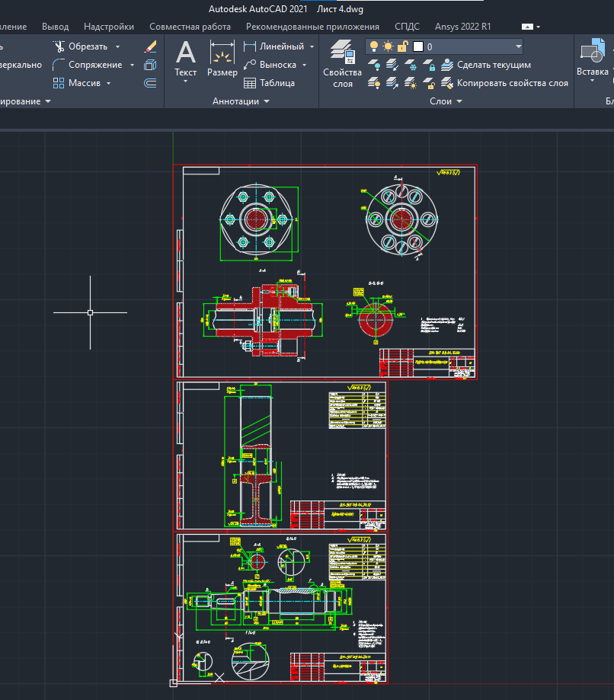Screen dimensions: 614x700
Task: Toggle layer 0 on/off lightbulb
Action: click(374, 46)
